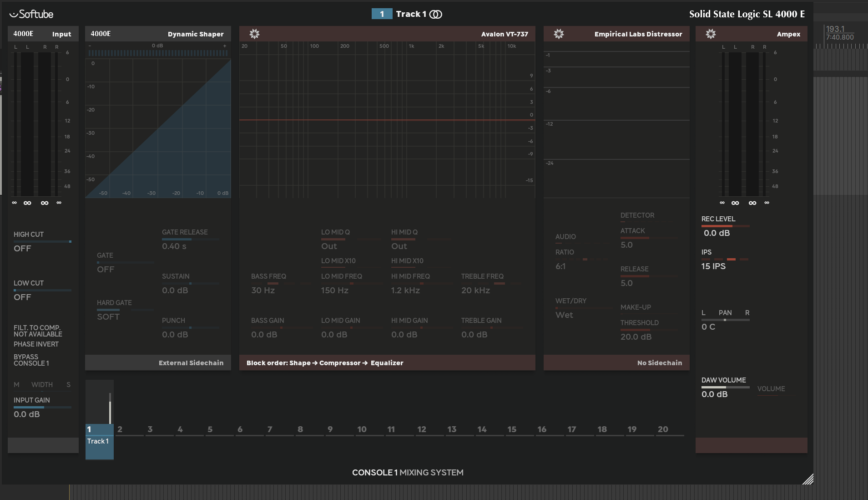Select track slot 9

pos(339,429)
